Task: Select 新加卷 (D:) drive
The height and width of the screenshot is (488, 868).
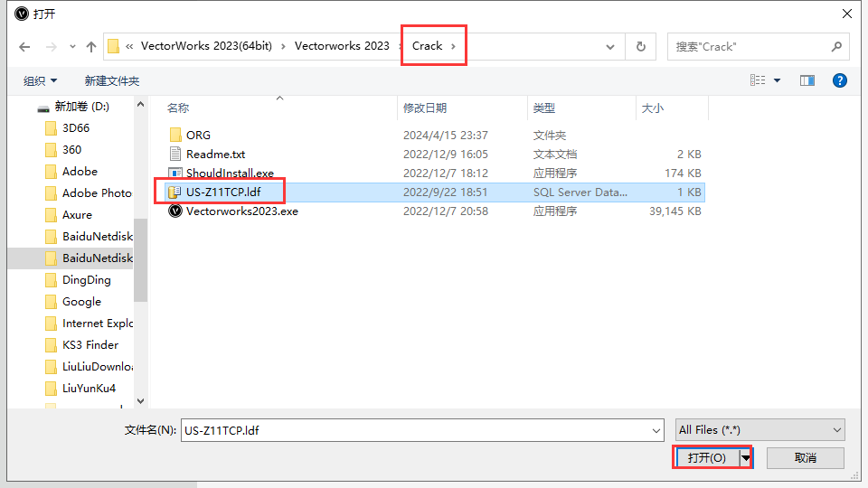Action: pyautogui.click(x=81, y=107)
